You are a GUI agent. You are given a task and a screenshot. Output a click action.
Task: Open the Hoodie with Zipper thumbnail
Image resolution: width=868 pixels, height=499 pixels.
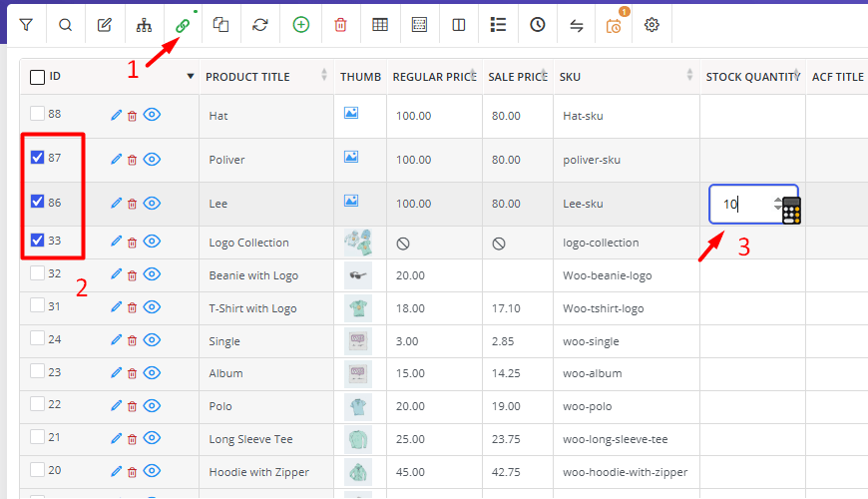[357, 472]
